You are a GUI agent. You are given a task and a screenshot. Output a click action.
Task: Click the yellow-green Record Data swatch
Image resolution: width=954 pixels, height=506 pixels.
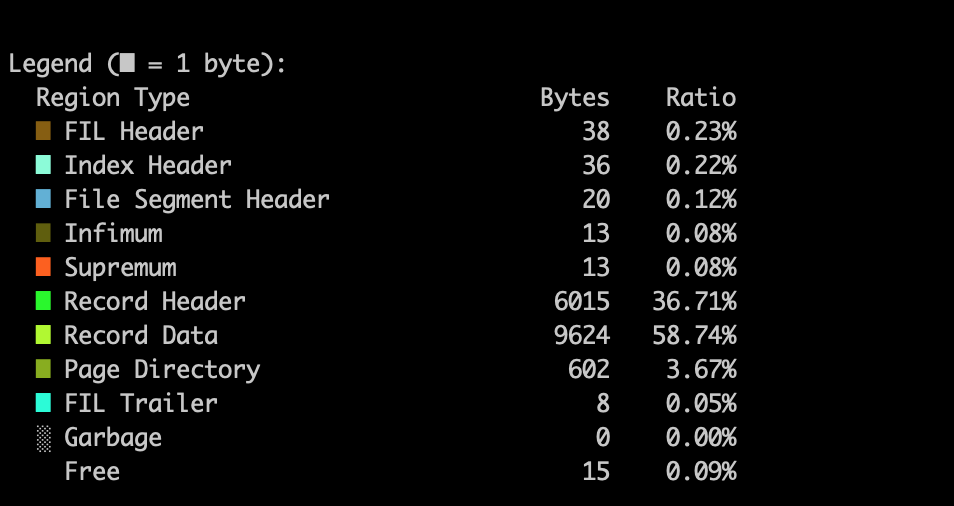pyautogui.click(x=43, y=335)
